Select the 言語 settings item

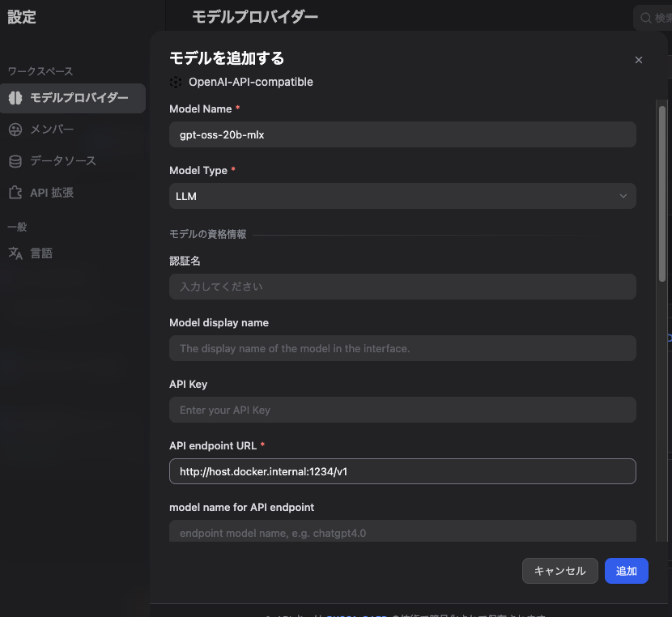pyautogui.click(x=41, y=253)
